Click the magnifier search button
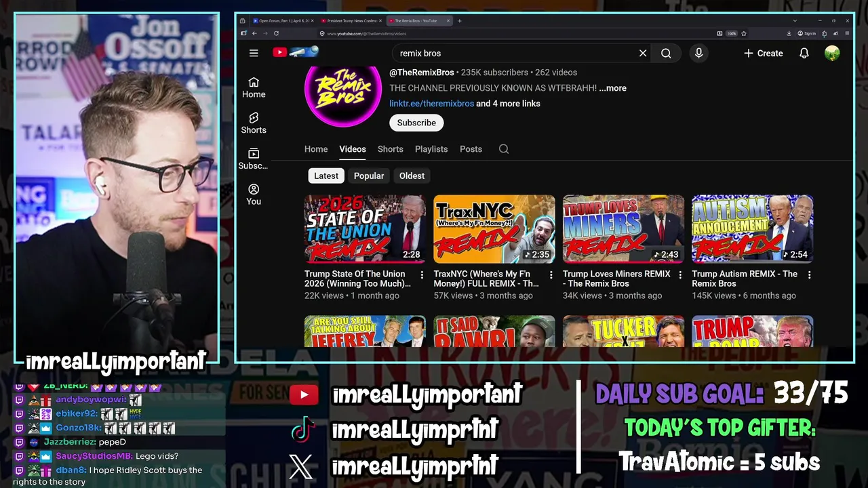The height and width of the screenshot is (488, 868). pyautogui.click(x=666, y=53)
